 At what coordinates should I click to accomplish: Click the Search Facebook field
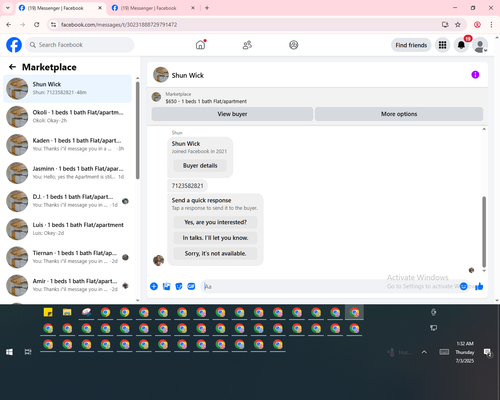click(80, 45)
